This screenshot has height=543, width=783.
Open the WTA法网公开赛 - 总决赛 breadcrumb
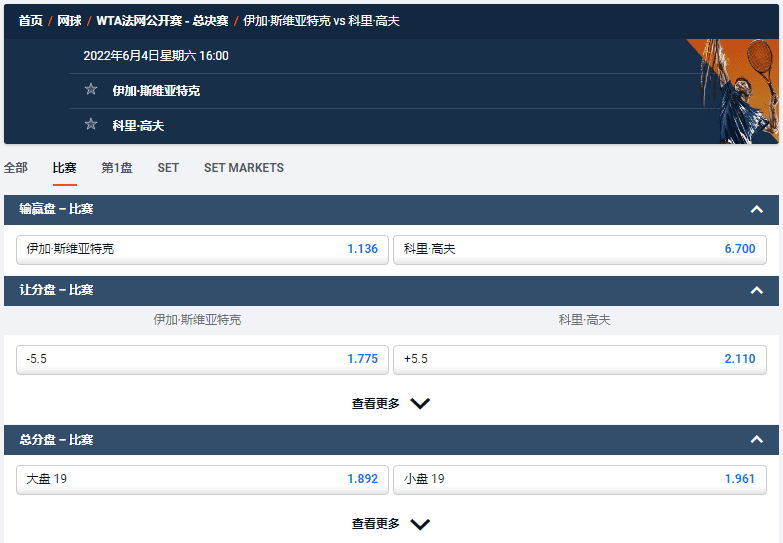[162, 20]
